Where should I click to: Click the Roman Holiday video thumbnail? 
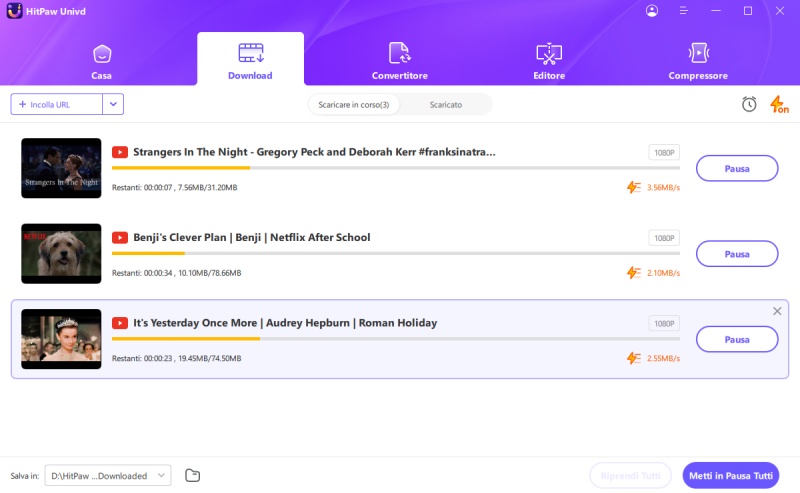pyautogui.click(x=61, y=339)
